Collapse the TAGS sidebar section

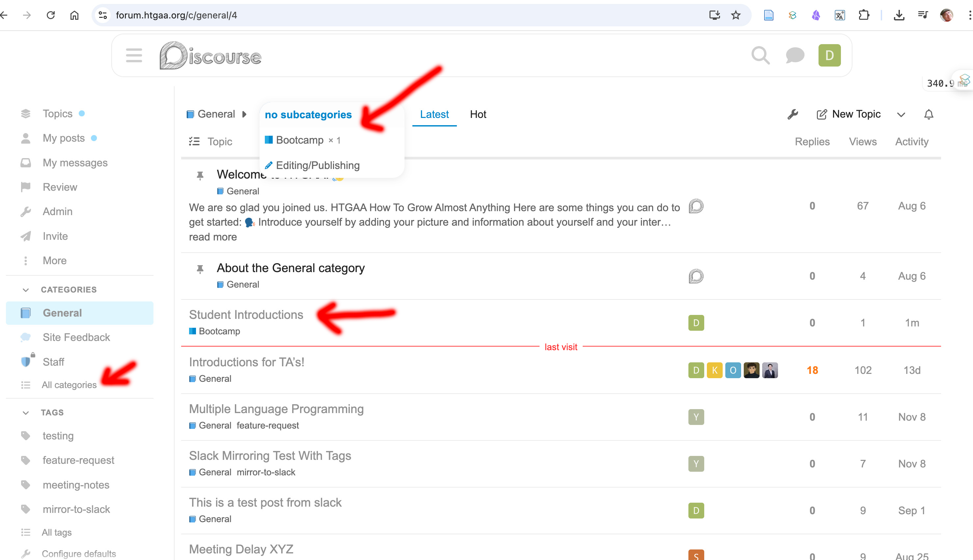pos(26,413)
